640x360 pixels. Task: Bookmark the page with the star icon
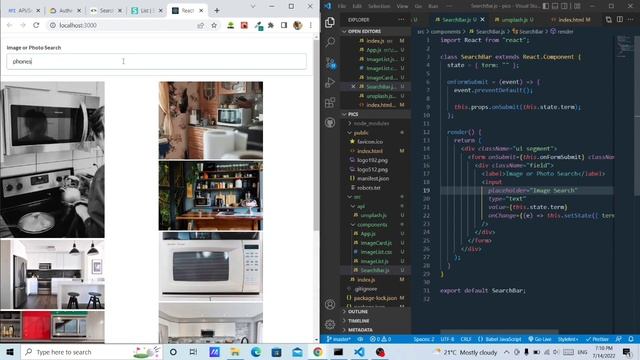[x=214, y=25]
